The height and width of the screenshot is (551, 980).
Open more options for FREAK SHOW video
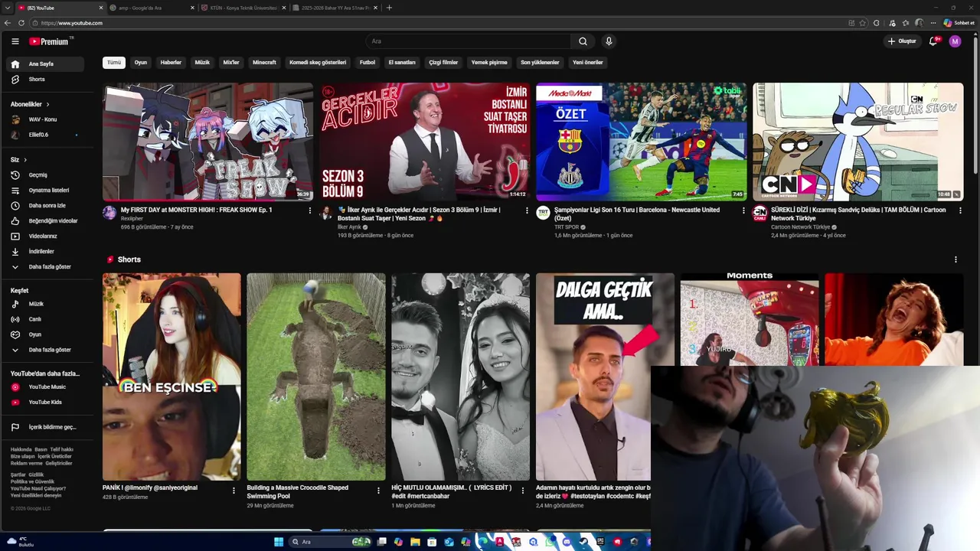[310, 210]
